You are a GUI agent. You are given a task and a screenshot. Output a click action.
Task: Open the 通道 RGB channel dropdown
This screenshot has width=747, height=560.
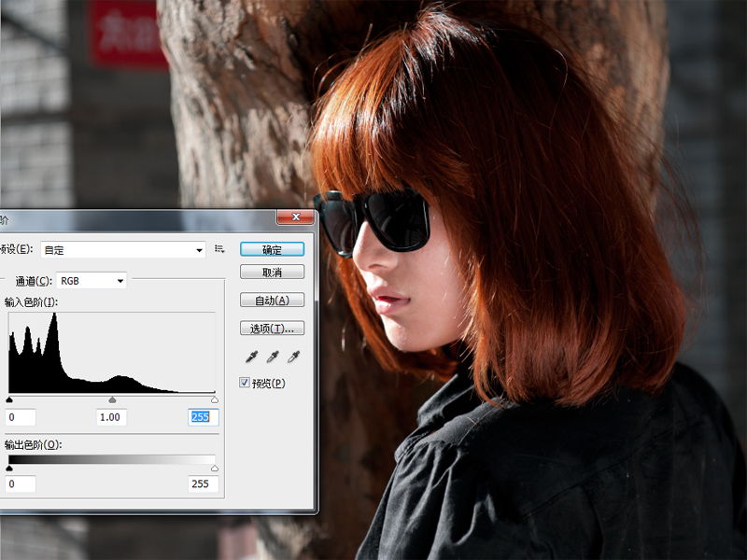coord(92,280)
